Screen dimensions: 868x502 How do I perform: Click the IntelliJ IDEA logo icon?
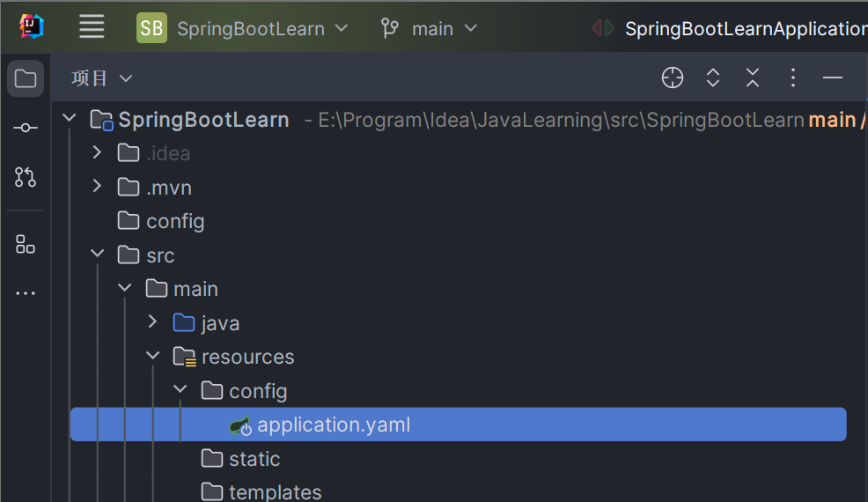32,26
